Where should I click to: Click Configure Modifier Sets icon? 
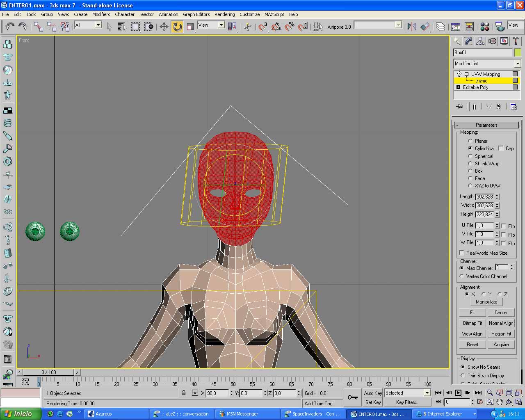coord(514,107)
